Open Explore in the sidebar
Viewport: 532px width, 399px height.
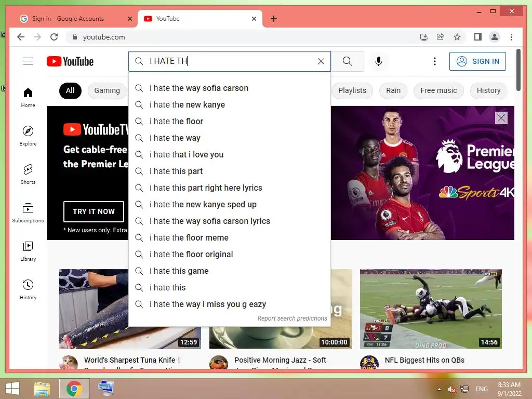pyautogui.click(x=28, y=136)
